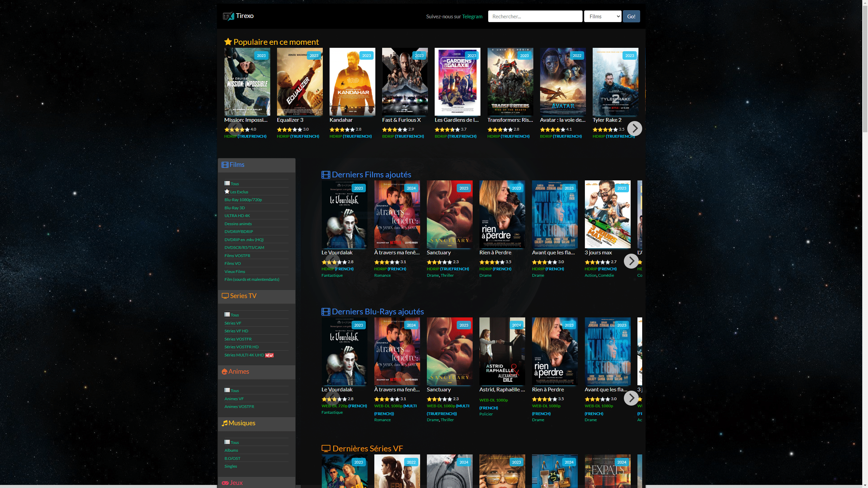The width and height of the screenshot is (868, 488).
Task: Click the Tirexo home icon
Action: pyautogui.click(x=228, y=16)
